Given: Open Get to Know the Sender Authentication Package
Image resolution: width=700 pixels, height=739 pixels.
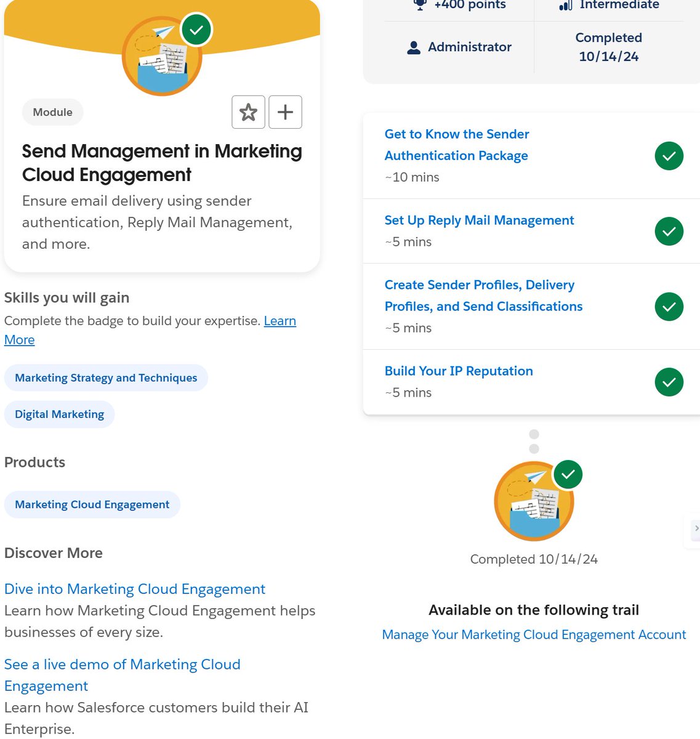Looking at the screenshot, I should (x=457, y=145).
